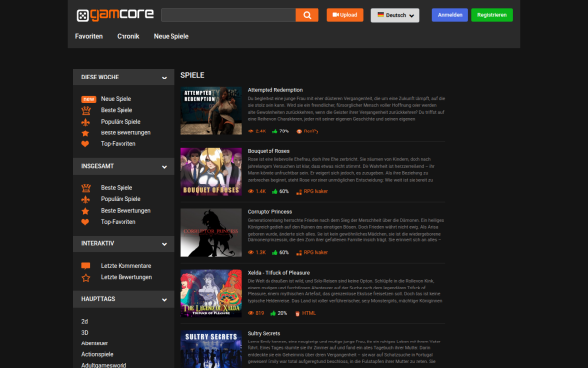588x368 pixels.
Task: Click the crown icon beside Beste Spiele under Insgesamt
Action: coord(86,188)
